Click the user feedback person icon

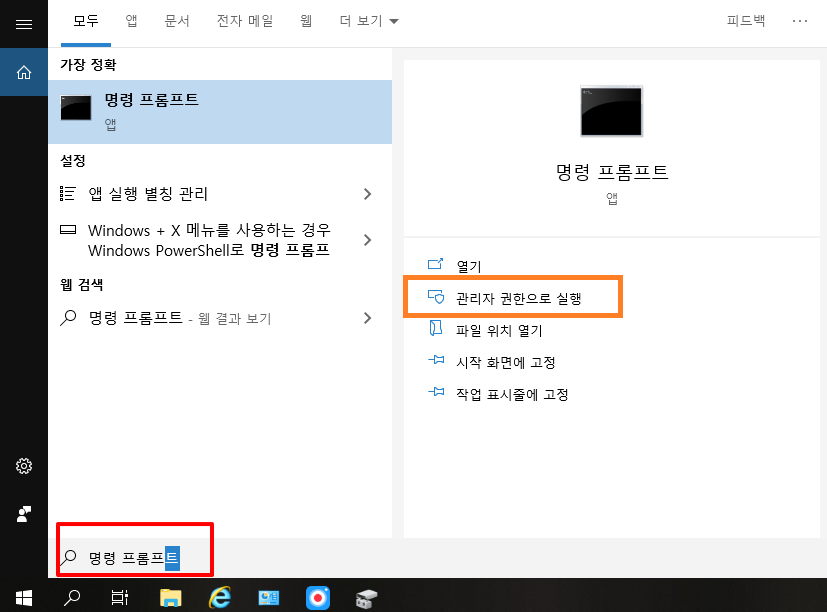(x=24, y=514)
